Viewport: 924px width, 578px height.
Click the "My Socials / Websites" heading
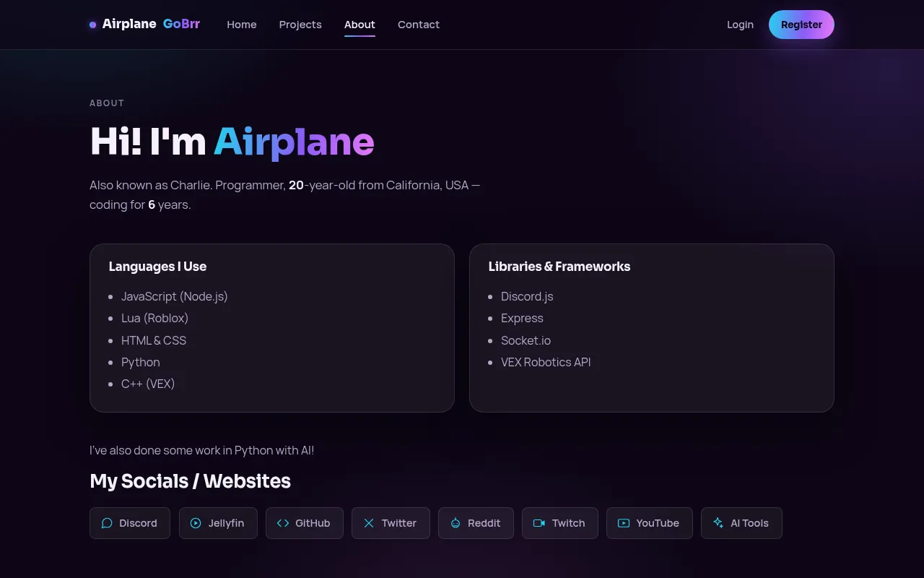coord(191,481)
